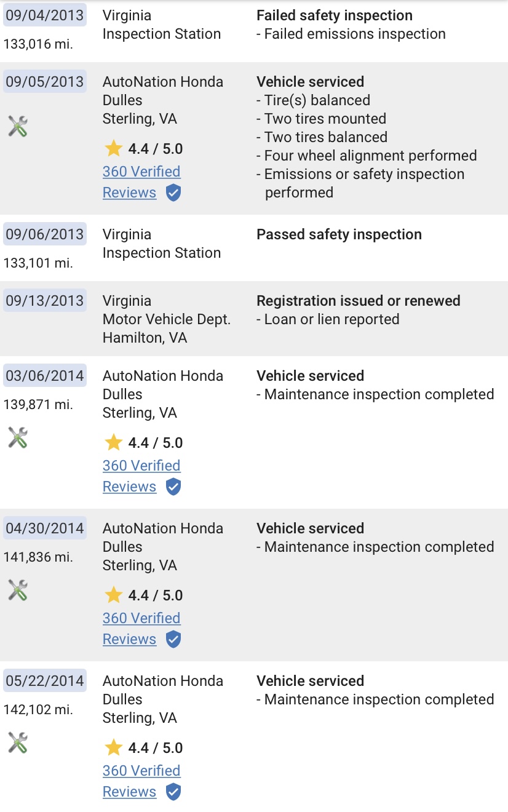The width and height of the screenshot is (508, 812).
Task: Open 360 Verified Reviews link for 03/06/2014
Action: point(141,476)
